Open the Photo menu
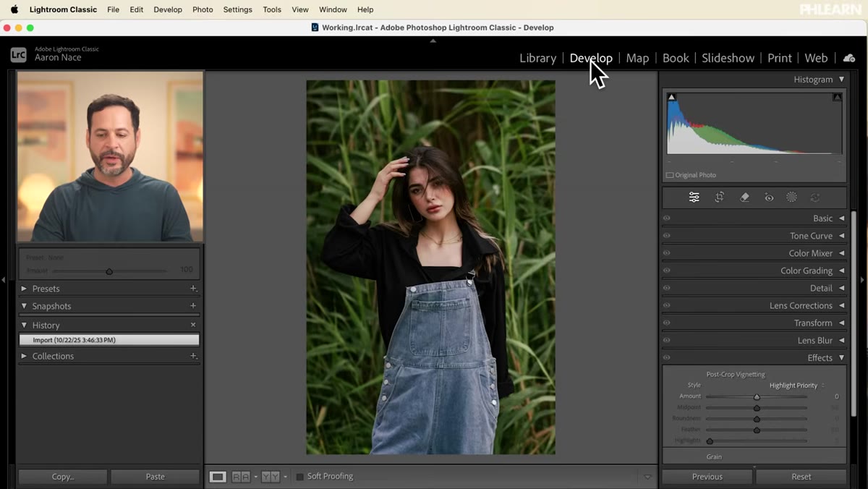The image size is (868, 489). [203, 9]
